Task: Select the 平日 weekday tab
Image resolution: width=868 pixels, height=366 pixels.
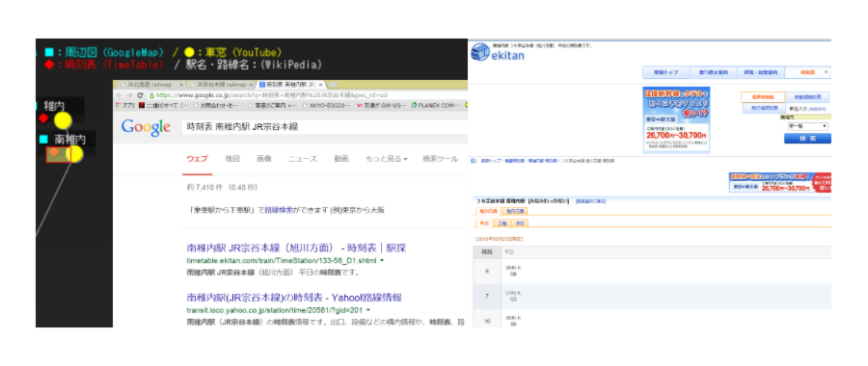Action: 484,222
